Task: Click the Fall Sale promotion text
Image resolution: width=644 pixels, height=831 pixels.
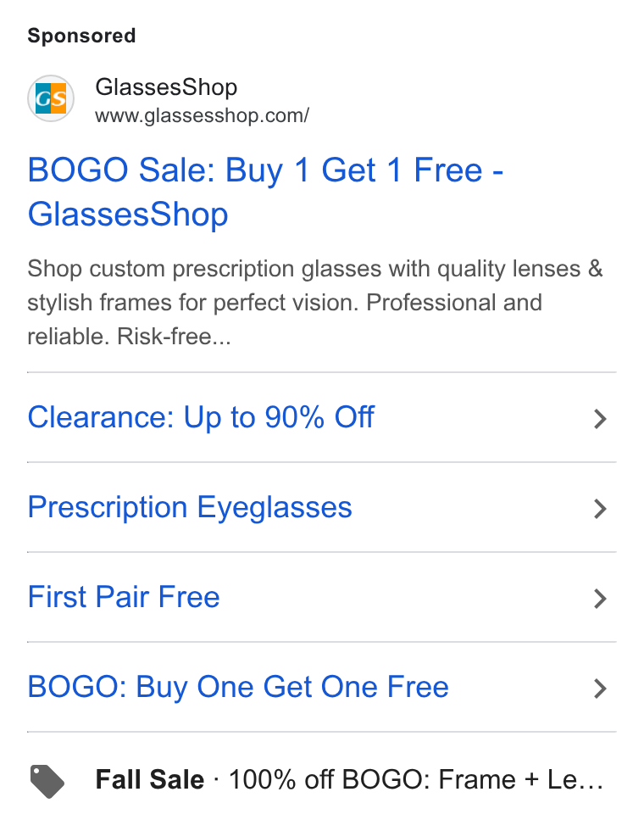Action: [x=150, y=779]
